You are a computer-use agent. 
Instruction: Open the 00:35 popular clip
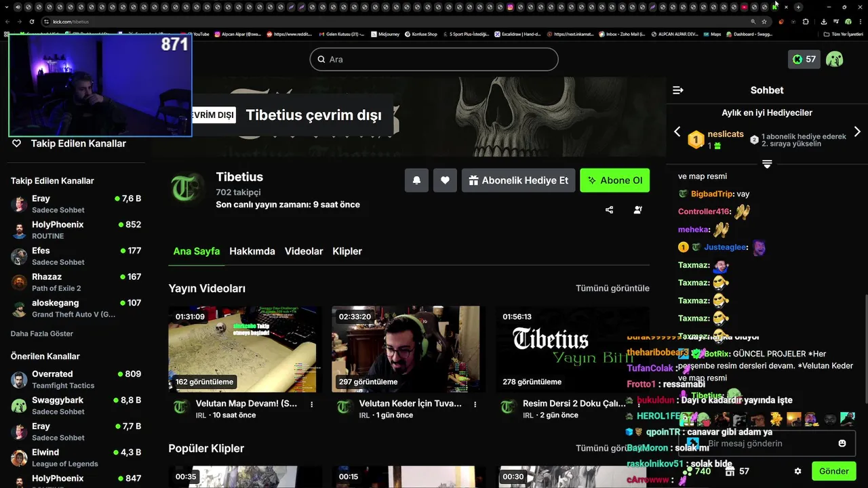245,476
